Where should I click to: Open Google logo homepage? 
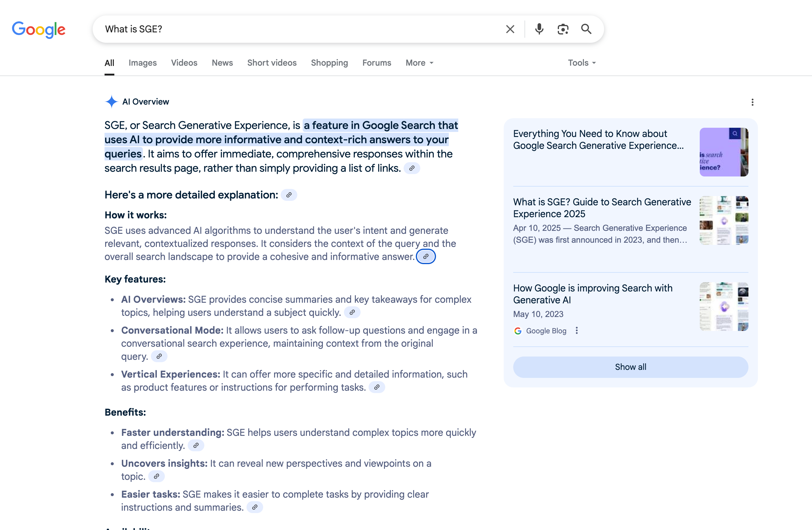[x=39, y=29]
